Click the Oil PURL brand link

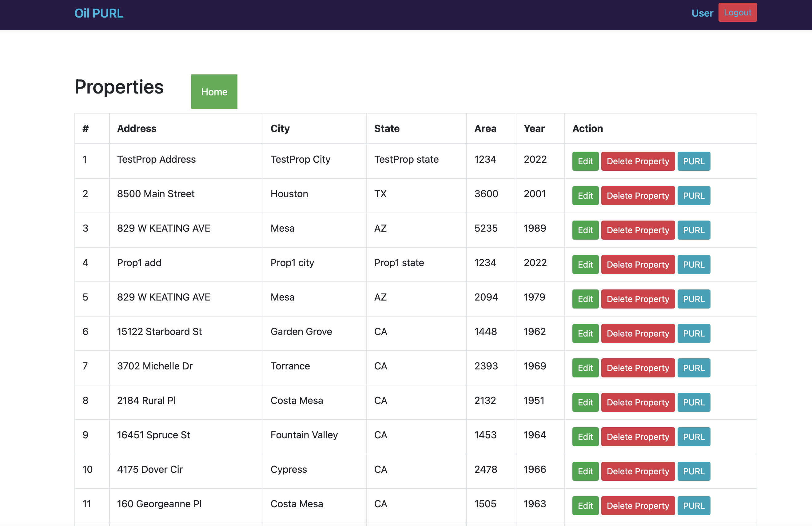point(99,13)
